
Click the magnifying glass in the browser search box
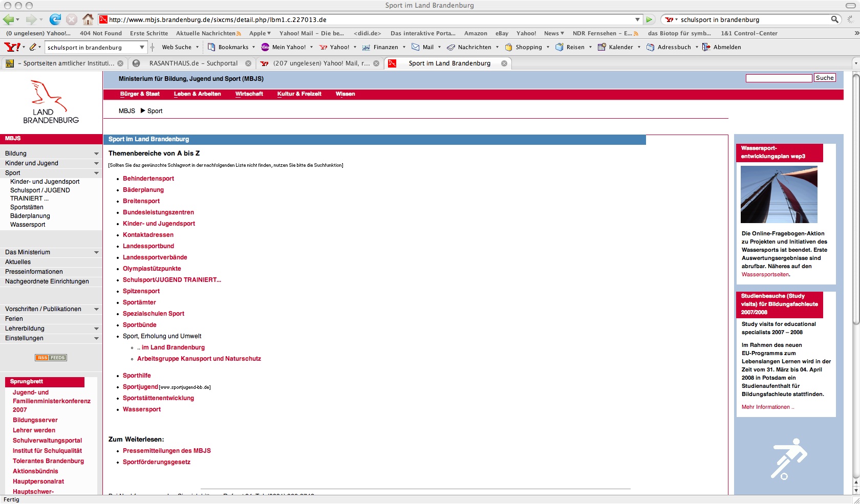coord(834,19)
